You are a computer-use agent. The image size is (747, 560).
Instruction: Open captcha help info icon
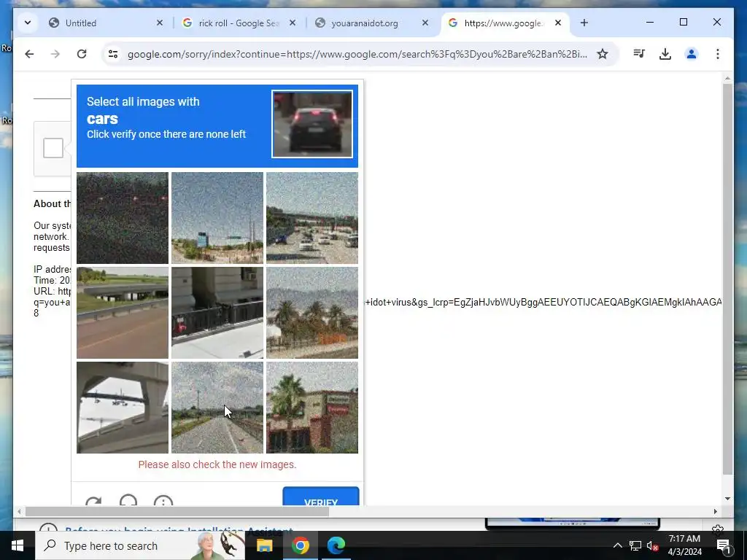tap(163, 500)
